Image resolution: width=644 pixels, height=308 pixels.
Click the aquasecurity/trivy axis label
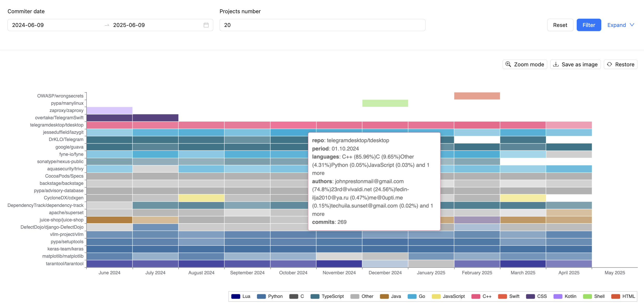coord(65,169)
